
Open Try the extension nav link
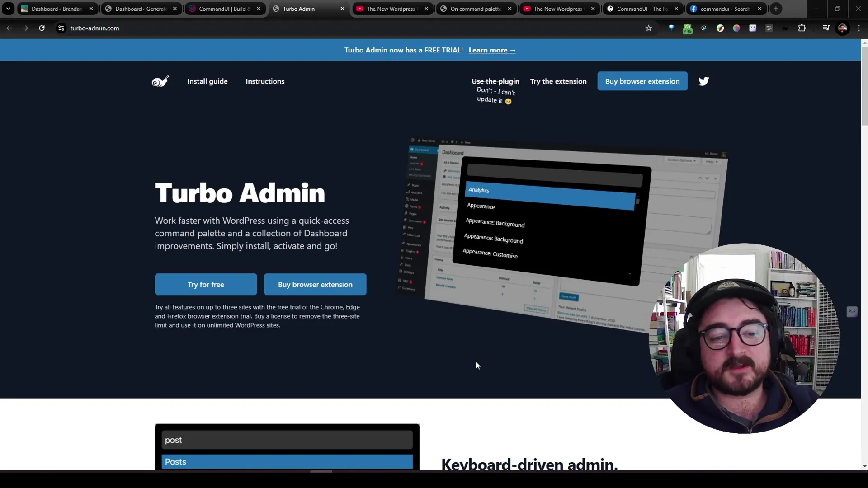558,81
